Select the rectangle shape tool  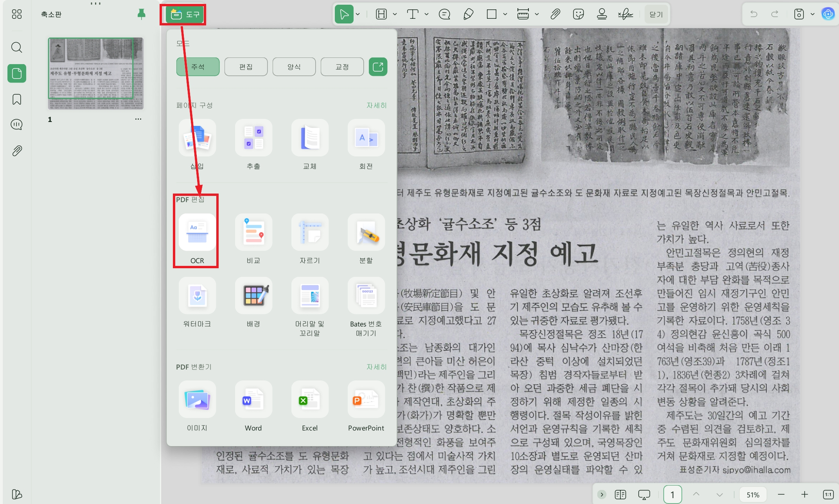point(492,14)
